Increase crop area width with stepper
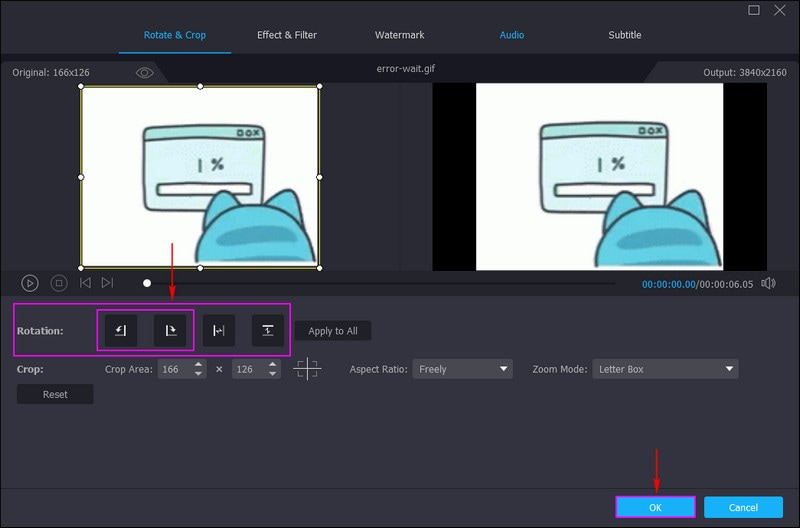Image resolution: width=800 pixels, height=528 pixels. pyautogui.click(x=199, y=365)
